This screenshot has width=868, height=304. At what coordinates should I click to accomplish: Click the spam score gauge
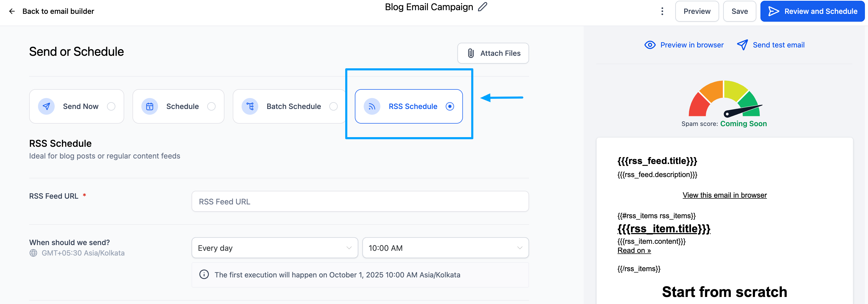coord(725,99)
